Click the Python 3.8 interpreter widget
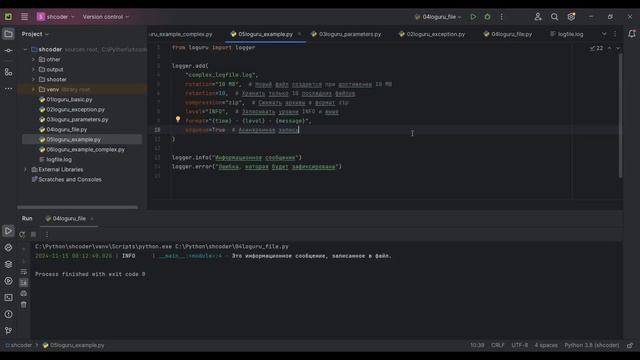 point(591,345)
